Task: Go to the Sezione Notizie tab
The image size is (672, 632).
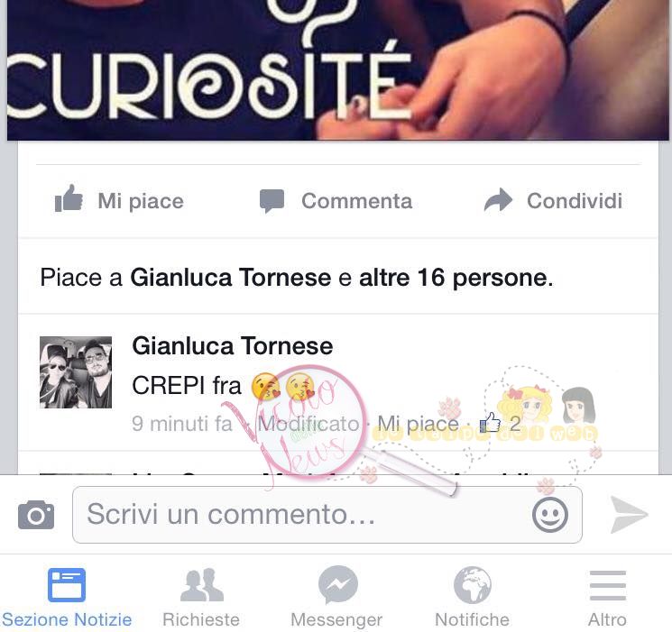Action: click(x=67, y=597)
